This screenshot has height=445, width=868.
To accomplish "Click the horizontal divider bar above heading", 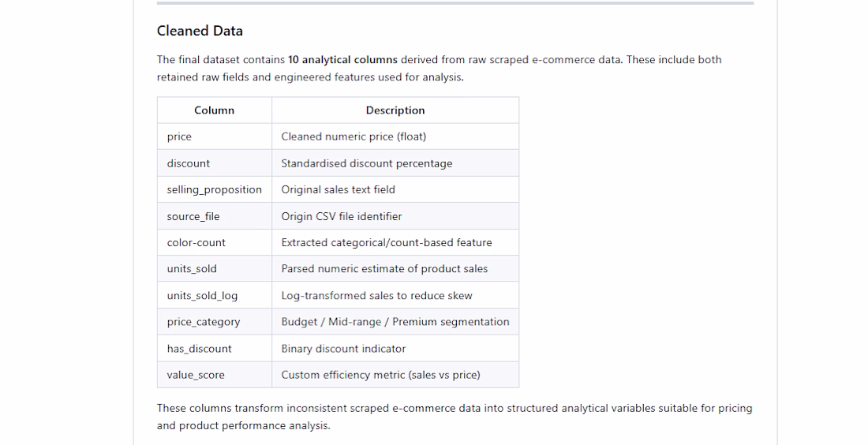I will tap(455, 3).
